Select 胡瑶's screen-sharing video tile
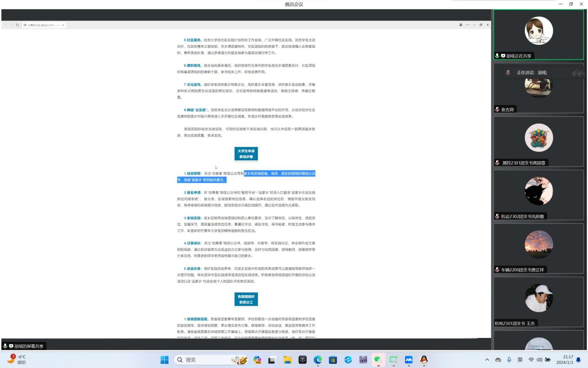This screenshot has width=588, height=368. tap(538, 34)
